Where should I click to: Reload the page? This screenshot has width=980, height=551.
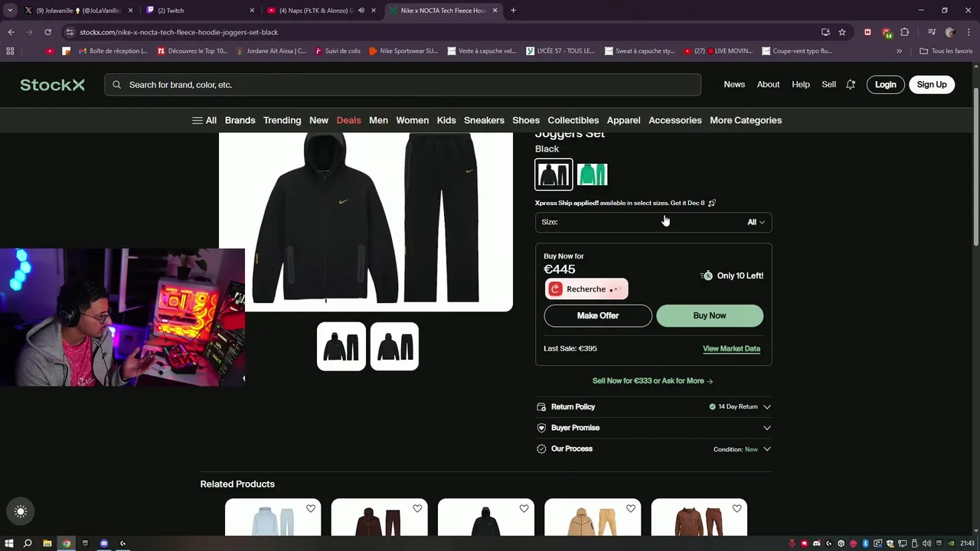pyautogui.click(x=47, y=32)
